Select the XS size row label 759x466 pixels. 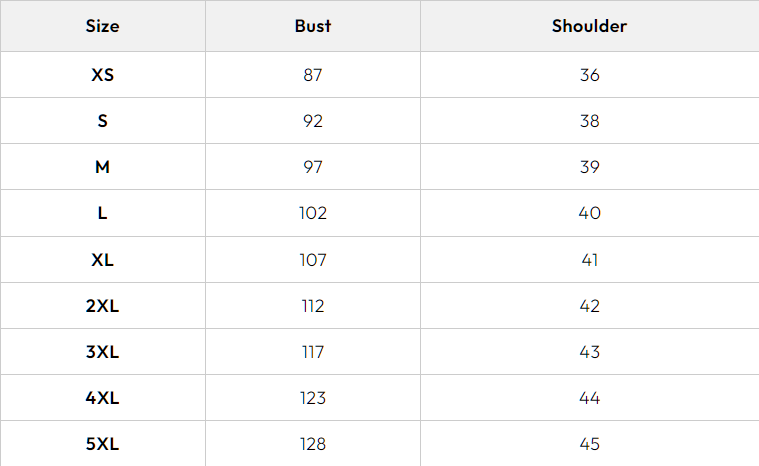102,75
